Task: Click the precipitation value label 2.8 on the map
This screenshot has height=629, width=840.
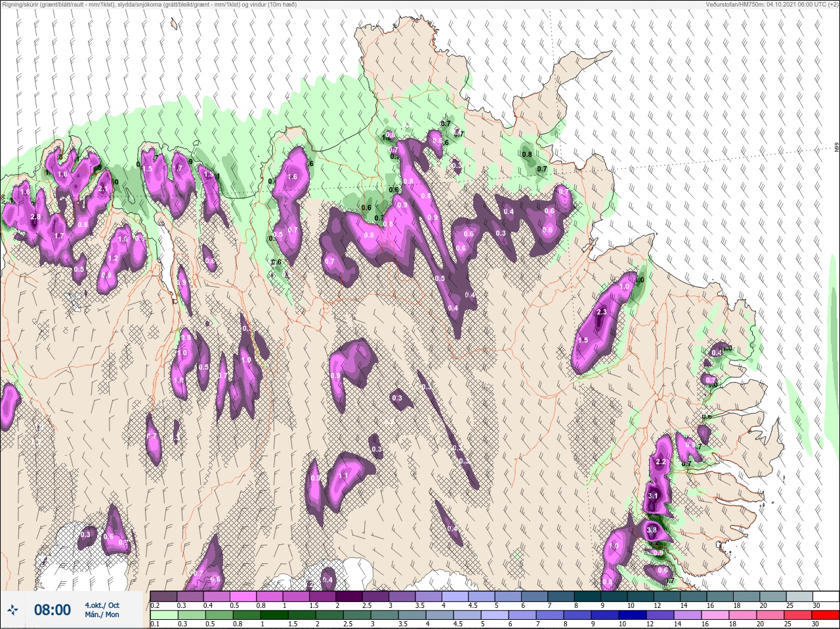Action: (35, 217)
